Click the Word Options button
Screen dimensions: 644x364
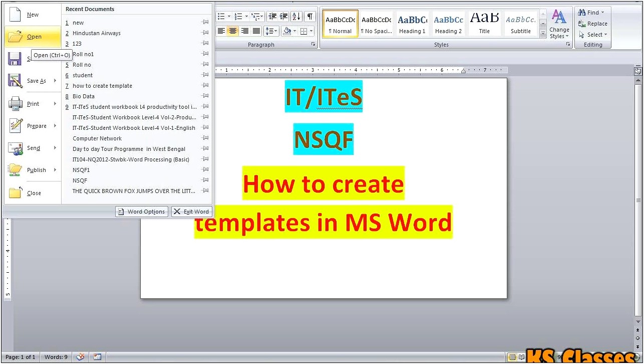pyautogui.click(x=141, y=212)
